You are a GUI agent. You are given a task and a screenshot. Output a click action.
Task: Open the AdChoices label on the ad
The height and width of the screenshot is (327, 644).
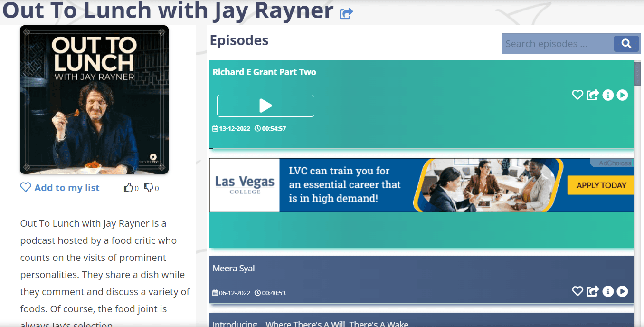coord(615,163)
